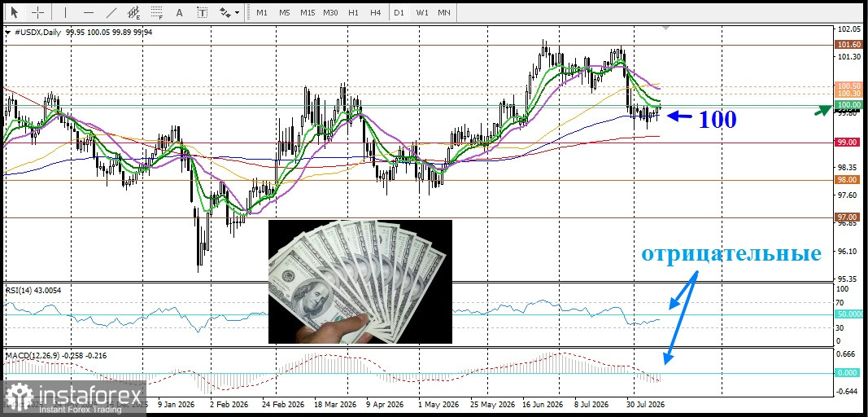868x417 pixels.
Task: Switch chart to M30 timeframe
Action: click(331, 12)
